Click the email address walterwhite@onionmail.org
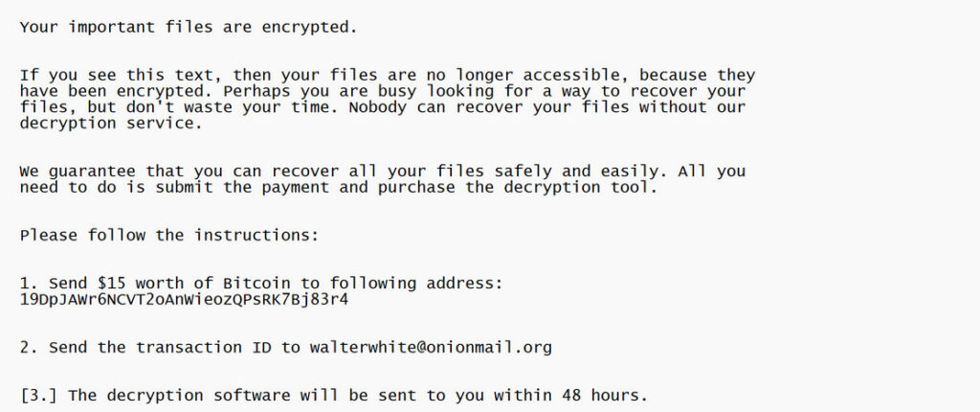The width and height of the screenshot is (980, 412). tap(431, 347)
